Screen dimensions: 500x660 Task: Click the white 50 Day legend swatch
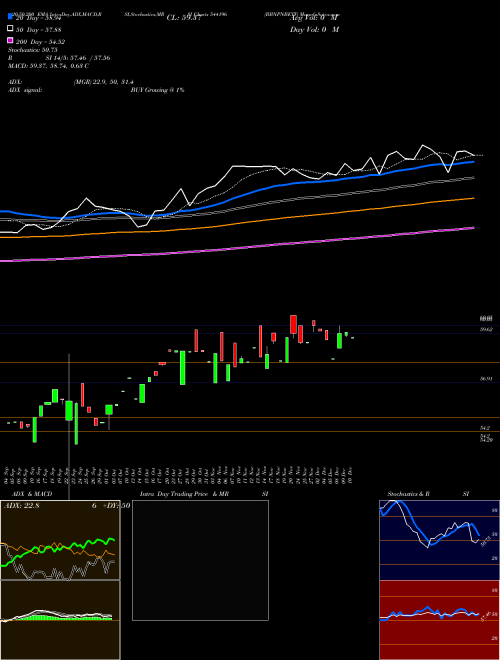click(x=10, y=29)
